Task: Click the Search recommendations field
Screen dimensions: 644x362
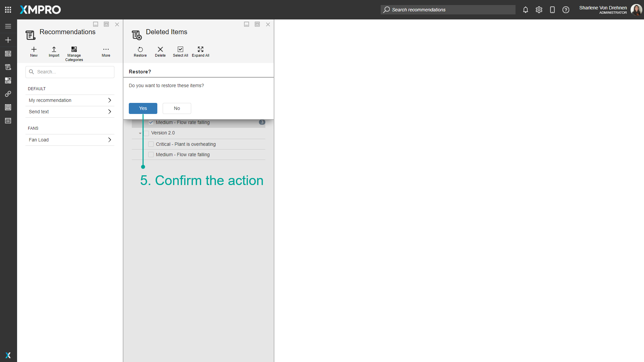Action: (x=448, y=10)
